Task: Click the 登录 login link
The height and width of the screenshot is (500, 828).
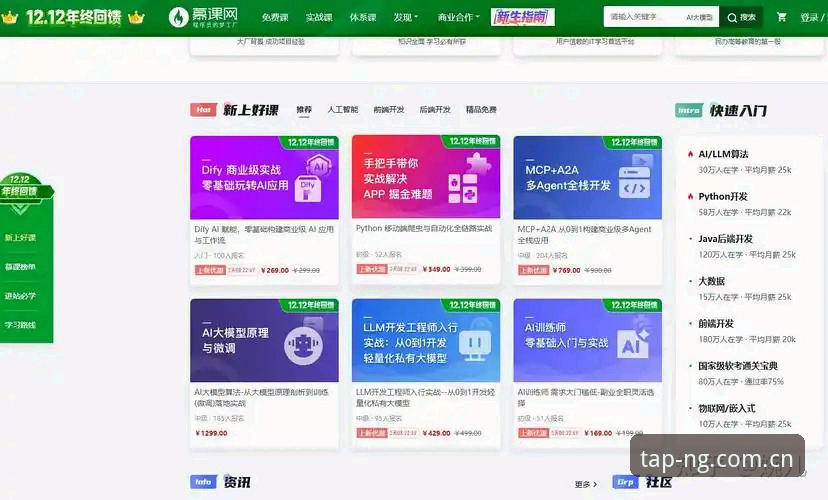Action: point(809,17)
